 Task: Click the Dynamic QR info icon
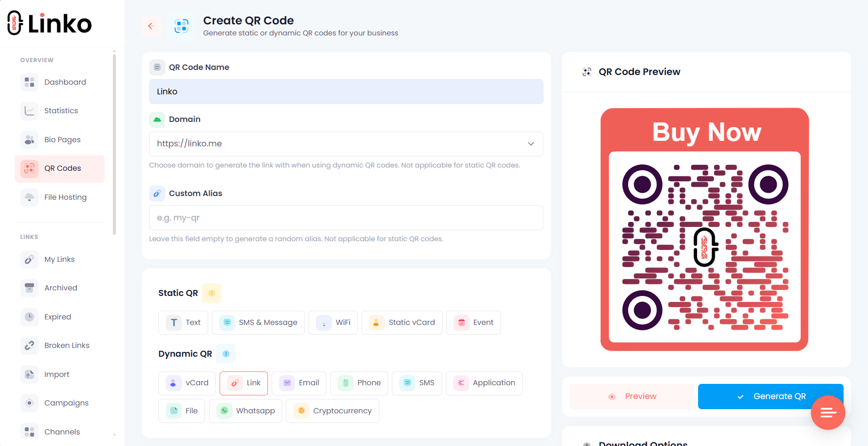point(226,354)
